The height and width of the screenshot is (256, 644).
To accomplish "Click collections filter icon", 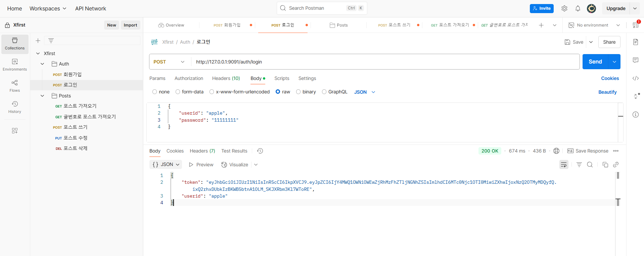I will click(51, 41).
